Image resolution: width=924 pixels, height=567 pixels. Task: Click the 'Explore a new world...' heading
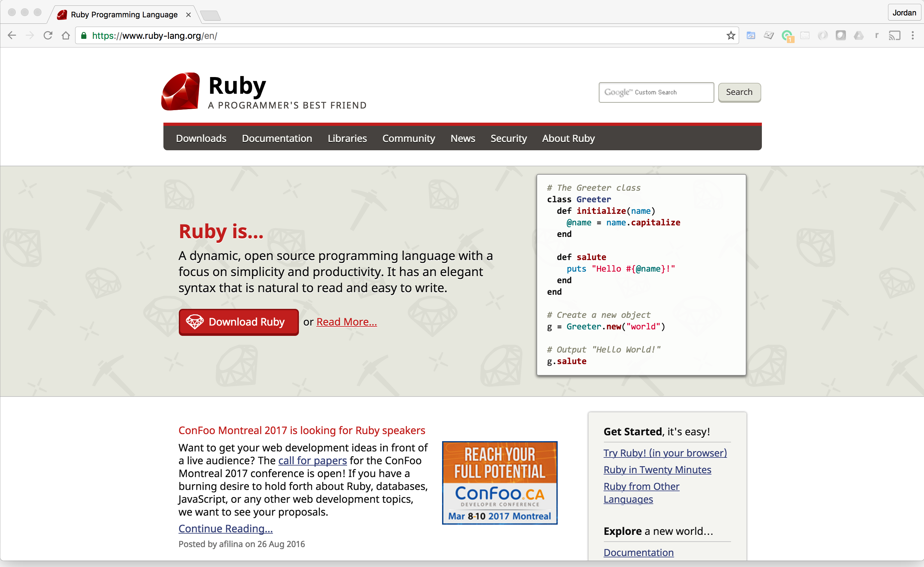pyautogui.click(x=658, y=531)
